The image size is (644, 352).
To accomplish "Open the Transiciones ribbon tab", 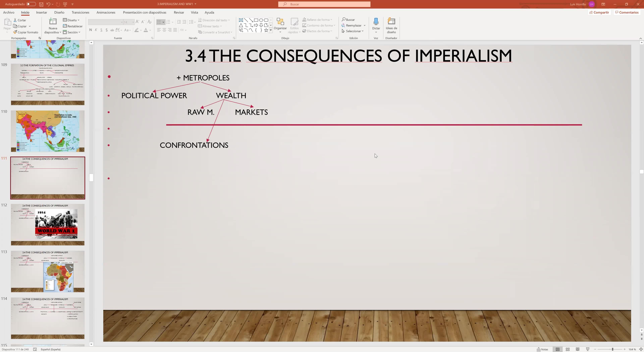I will click(80, 13).
